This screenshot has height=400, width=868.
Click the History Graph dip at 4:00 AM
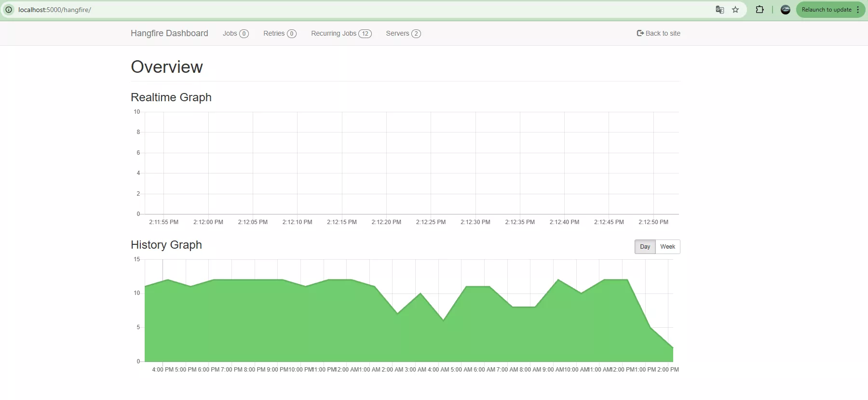[443, 320]
